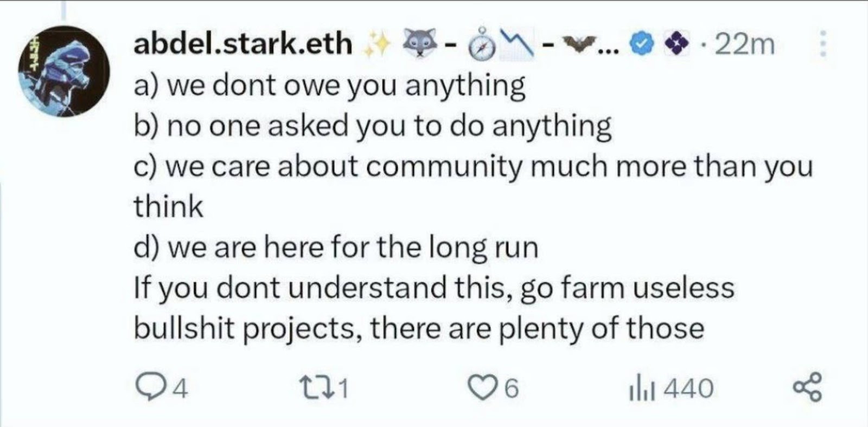Click the abdel.stark.eth display name
868x427 pixels.
pyautogui.click(x=242, y=43)
